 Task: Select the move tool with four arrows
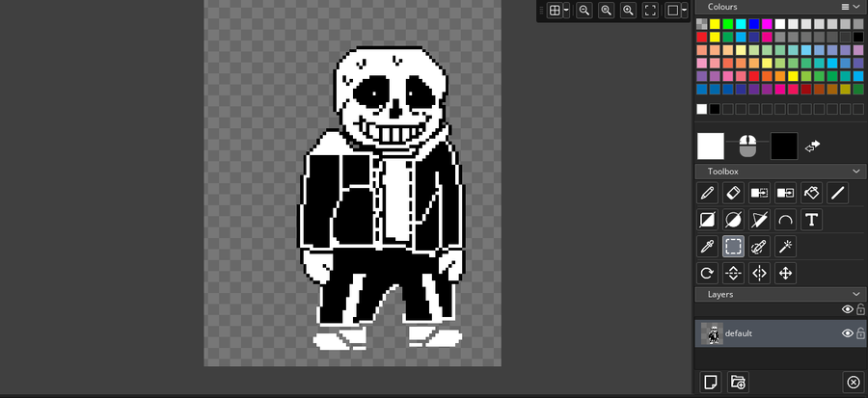click(785, 273)
